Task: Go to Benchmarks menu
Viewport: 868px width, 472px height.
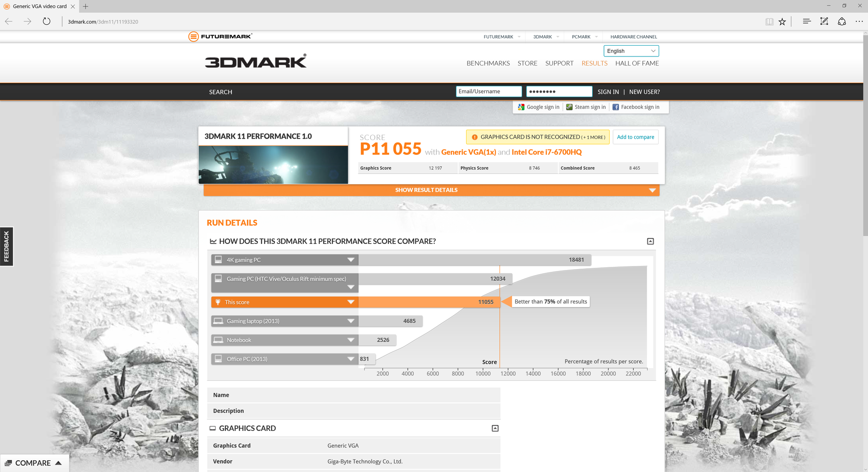Action: click(x=488, y=63)
